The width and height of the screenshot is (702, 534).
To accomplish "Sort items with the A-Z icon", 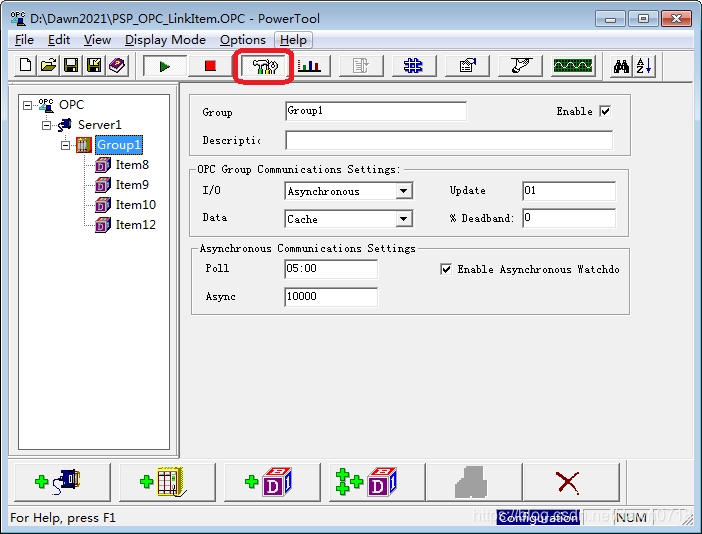I will coord(644,66).
